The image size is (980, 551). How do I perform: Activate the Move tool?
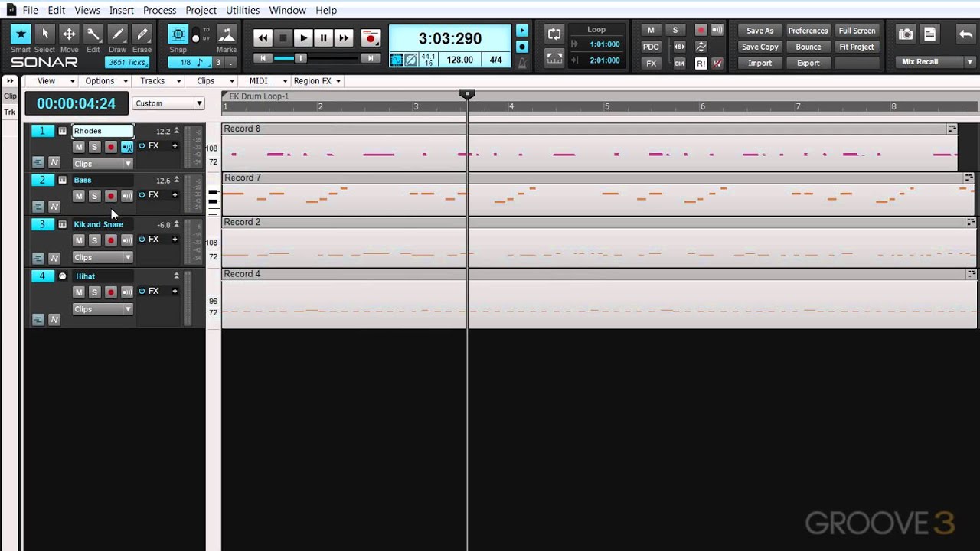[x=69, y=34]
